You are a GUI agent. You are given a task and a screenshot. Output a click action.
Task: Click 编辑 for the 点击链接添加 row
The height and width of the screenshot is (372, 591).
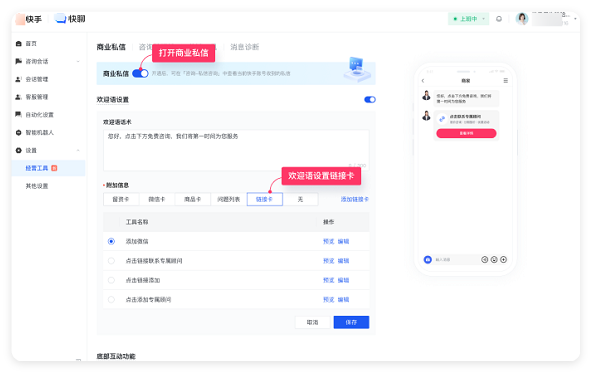pos(343,280)
